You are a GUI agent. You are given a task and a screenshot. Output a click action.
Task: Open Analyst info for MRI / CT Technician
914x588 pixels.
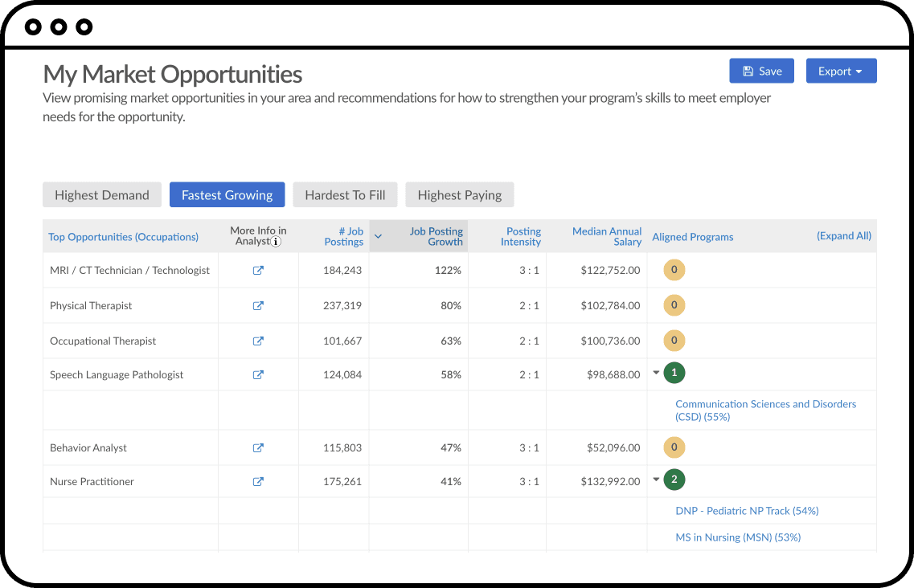[258, 270]
